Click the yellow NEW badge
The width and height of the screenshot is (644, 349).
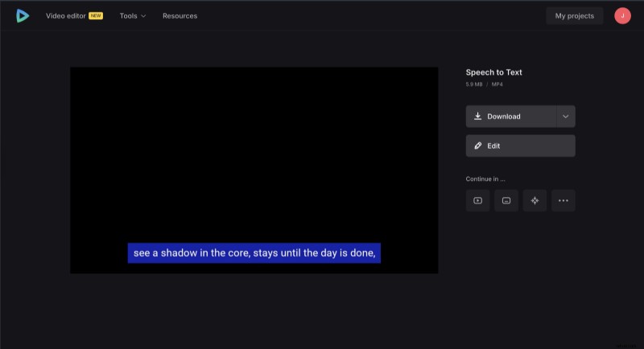coord(96,15)
